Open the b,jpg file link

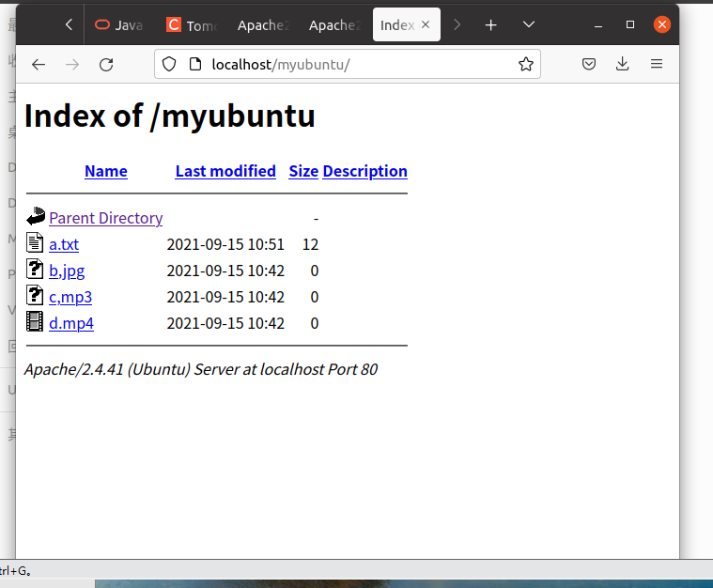67,271
